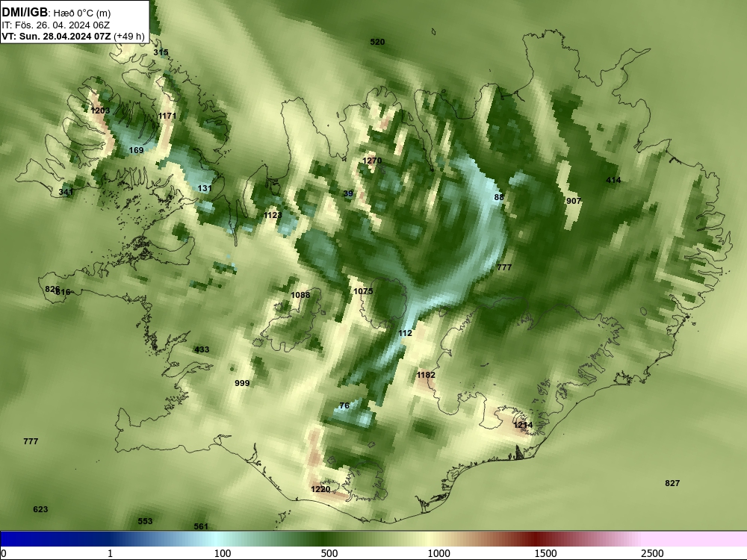
Task: Click the 1270 map value
Action: pos(372,161)
